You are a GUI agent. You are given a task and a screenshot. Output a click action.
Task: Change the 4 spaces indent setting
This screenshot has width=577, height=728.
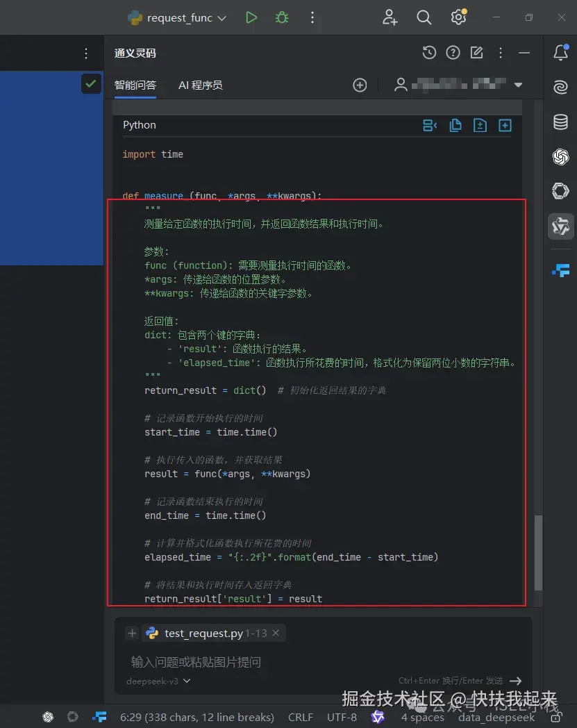coord(422,718)
